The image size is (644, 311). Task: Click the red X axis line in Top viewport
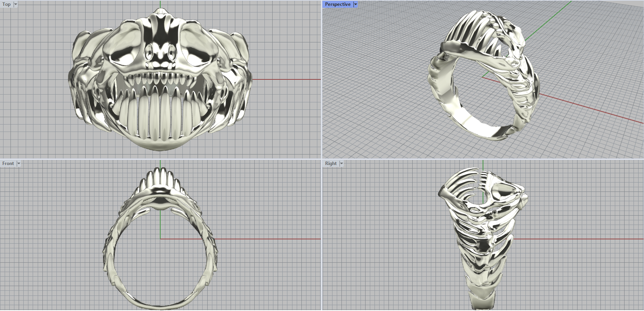(x=286, y=79)
